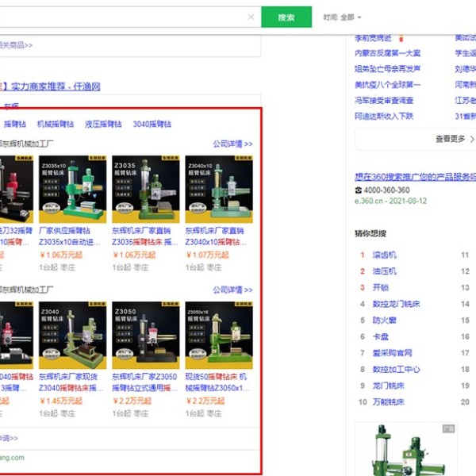Select the 3040摇臂钻 category tab
The height and width of the screenshot is (476, 476).
[152, 124]
